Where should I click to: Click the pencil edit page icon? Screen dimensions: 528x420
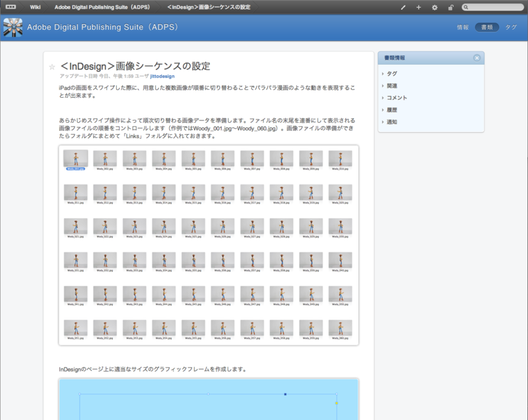coord(403,7)
